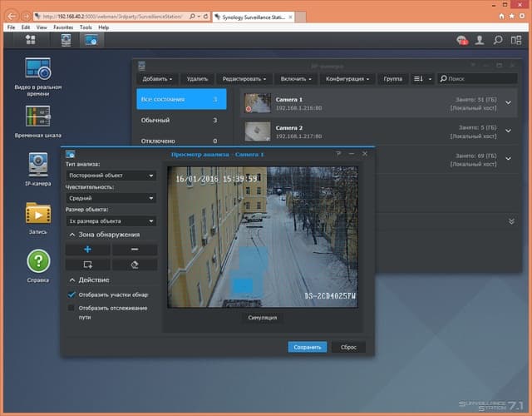Screen dimensions: 532x416
Task: Open the Размер объекта dropdown
Action: (111, 221)
